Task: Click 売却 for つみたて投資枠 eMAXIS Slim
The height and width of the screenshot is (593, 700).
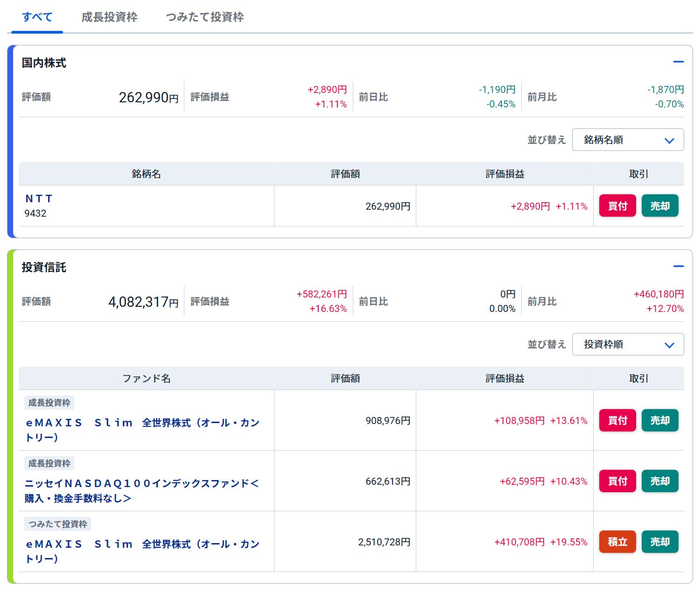Action: point(659,542)
